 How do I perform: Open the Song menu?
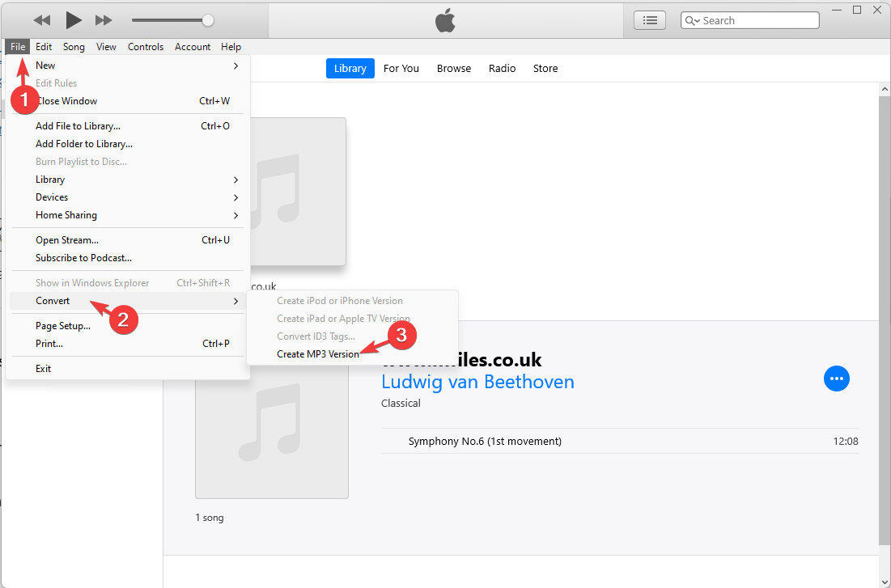coord(74,47)
